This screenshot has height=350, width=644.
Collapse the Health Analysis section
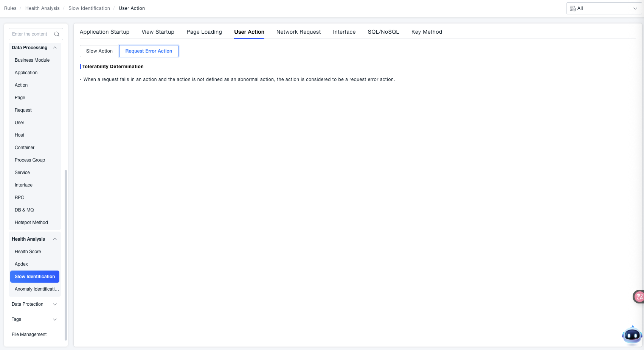click(x=55, y=239)
